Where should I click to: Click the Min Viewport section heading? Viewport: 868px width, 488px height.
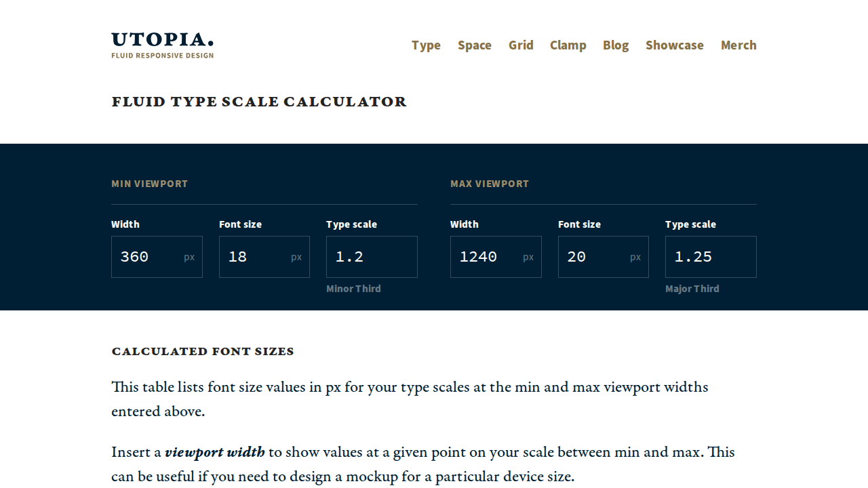click(150, 184)
